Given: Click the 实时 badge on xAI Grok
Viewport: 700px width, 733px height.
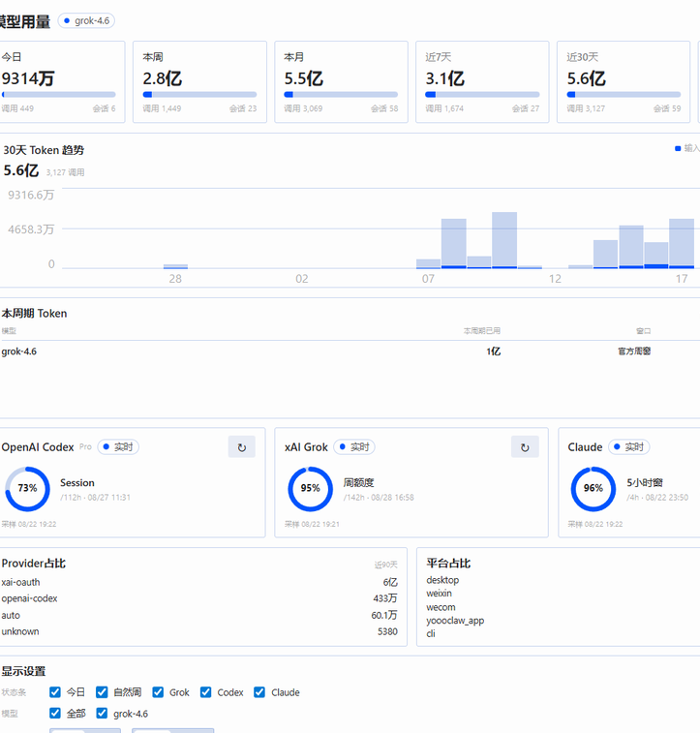Looking at the screenshot, I should [354, 447].
